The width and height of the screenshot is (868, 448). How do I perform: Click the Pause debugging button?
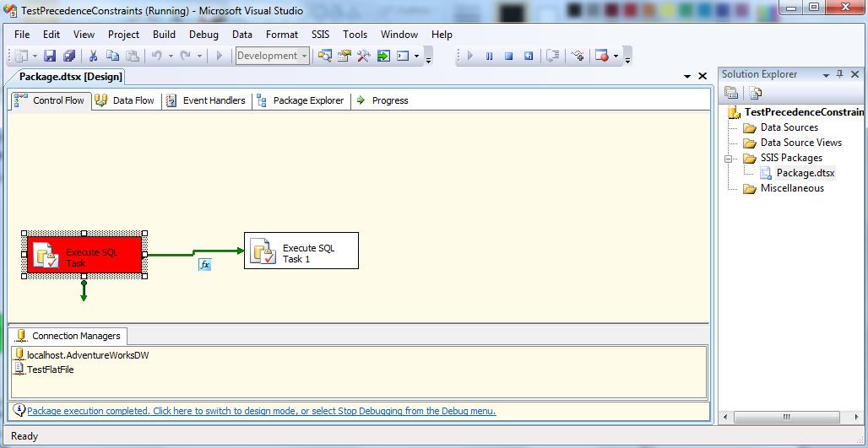point(489,57)
